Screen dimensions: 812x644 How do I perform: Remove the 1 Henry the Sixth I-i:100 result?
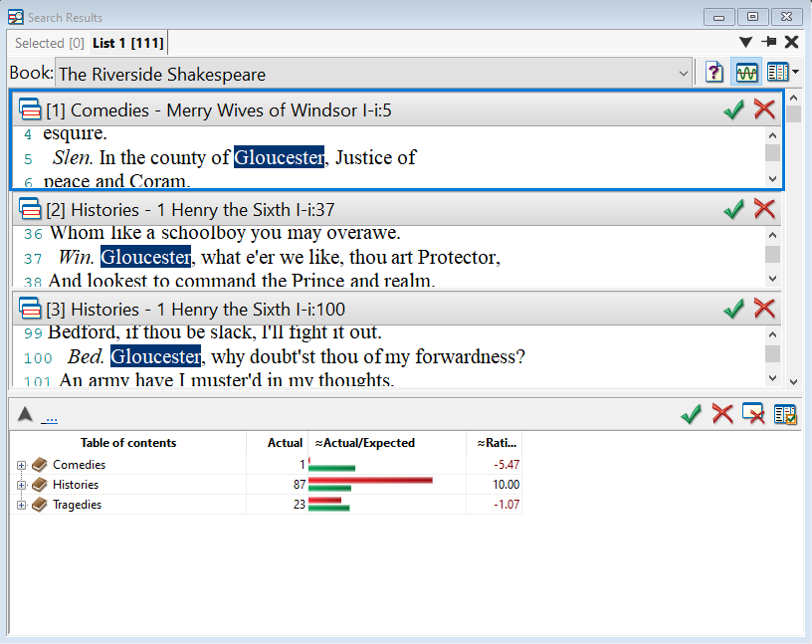click(764, 309)
